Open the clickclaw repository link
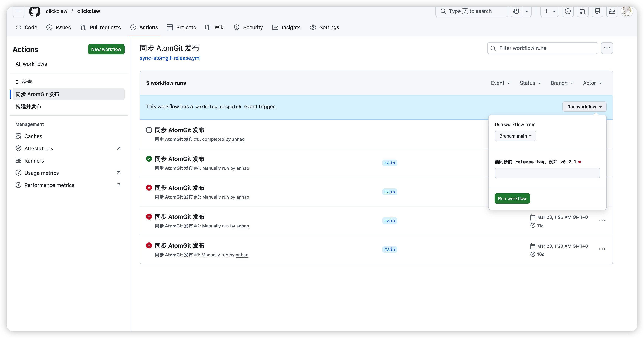The width and height of the screenshot is (644, 338). (89, 11)
